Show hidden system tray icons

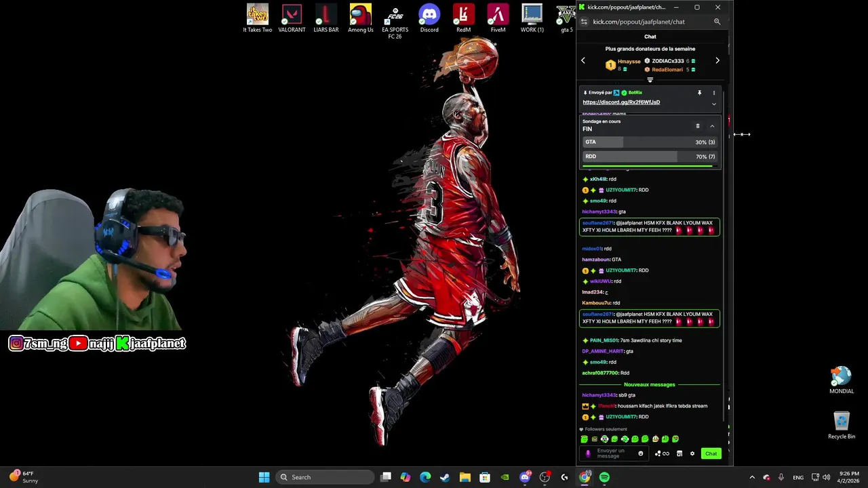coord(751,477)
